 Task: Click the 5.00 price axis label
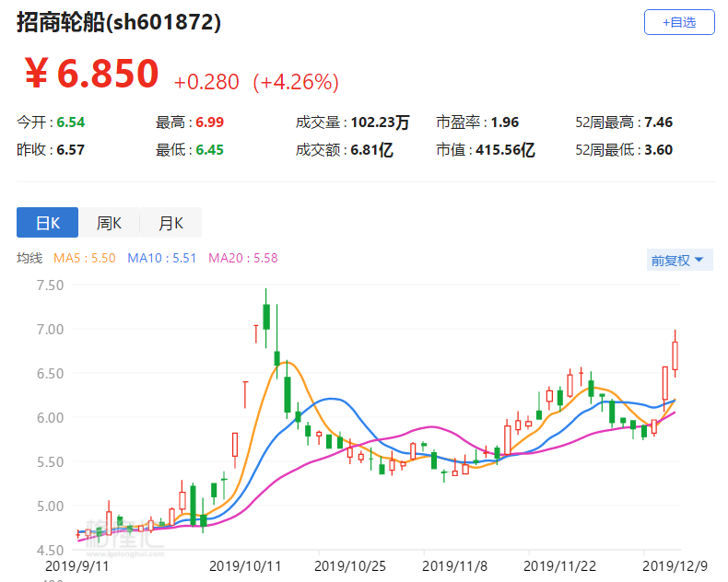[x=50, y=506]
